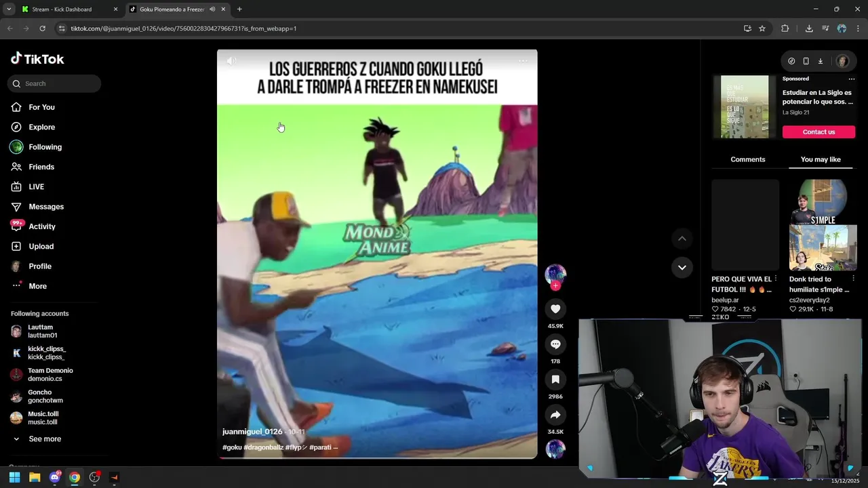
Task: Reload the page
Action: (42, 28)
